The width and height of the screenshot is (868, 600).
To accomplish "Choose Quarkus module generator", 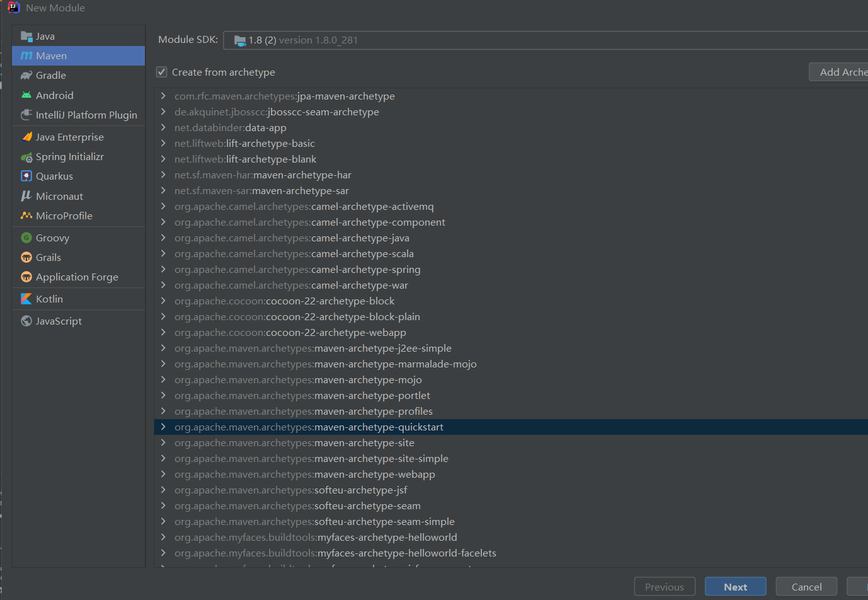I will point(78,176).
